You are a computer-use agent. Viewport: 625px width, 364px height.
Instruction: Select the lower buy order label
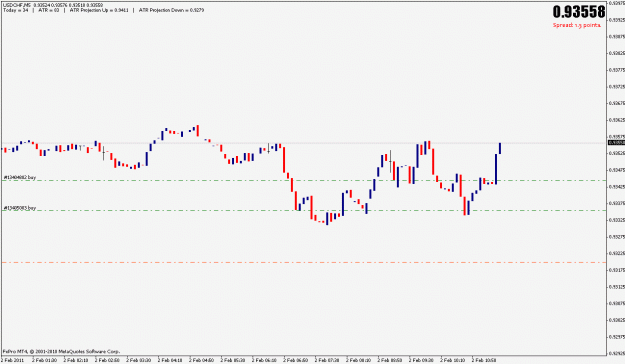pos(20,208)
